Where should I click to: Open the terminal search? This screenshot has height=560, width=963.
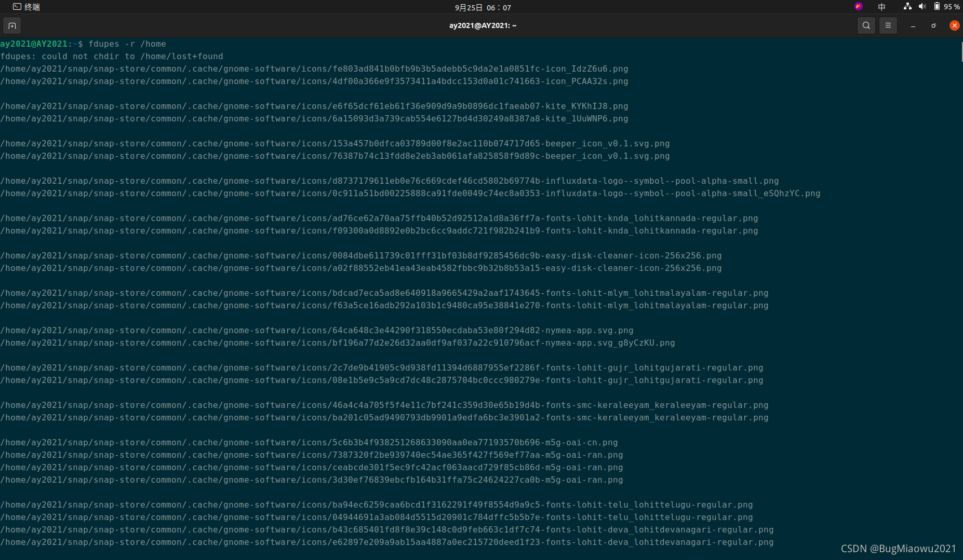[866, 25]
